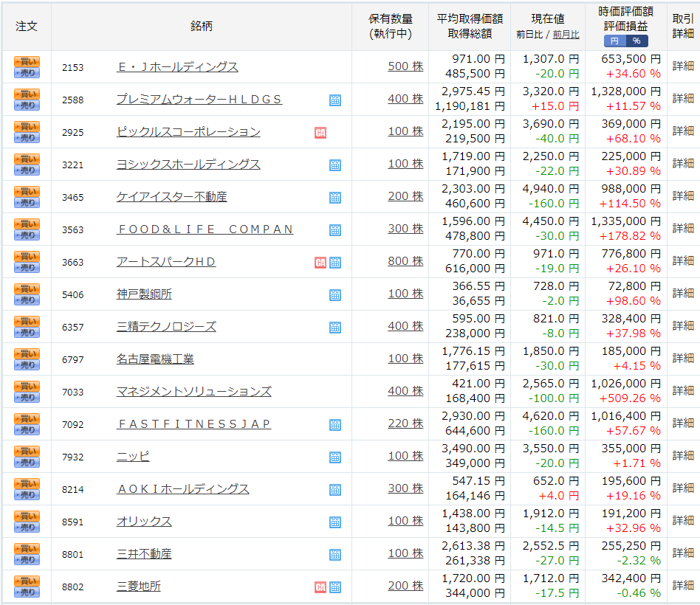The height and width of the screenshot is (605, 700).
Task: Click the 買い button for 神戸製鋼所
Action: point(27,288)
